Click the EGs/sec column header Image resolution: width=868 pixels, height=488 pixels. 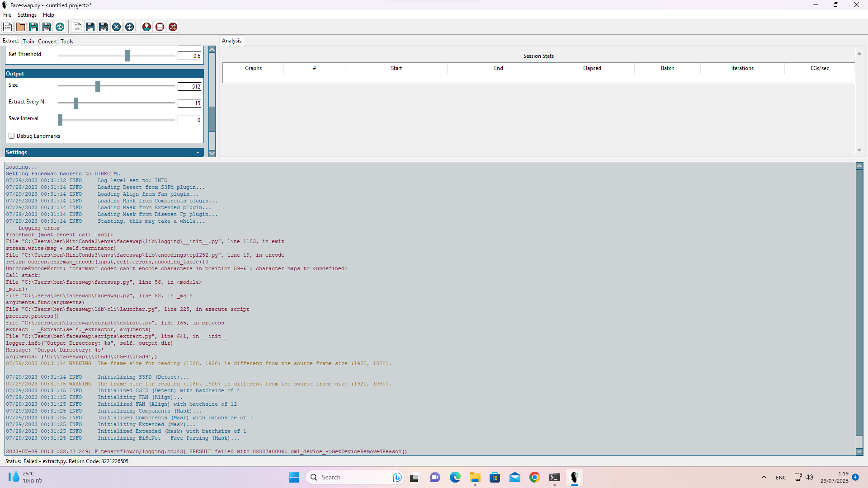[820, 68]
